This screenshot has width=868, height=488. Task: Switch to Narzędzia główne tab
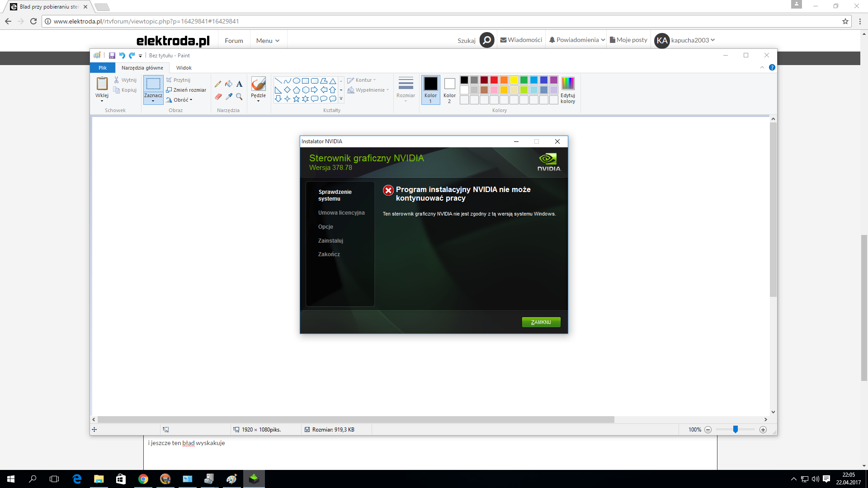142,68
